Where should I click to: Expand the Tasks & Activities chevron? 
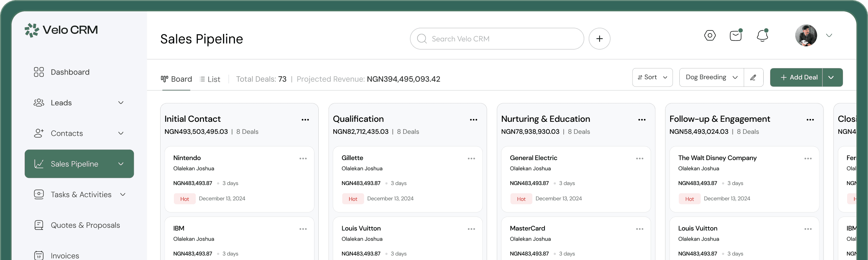click(x=123, y=195)
